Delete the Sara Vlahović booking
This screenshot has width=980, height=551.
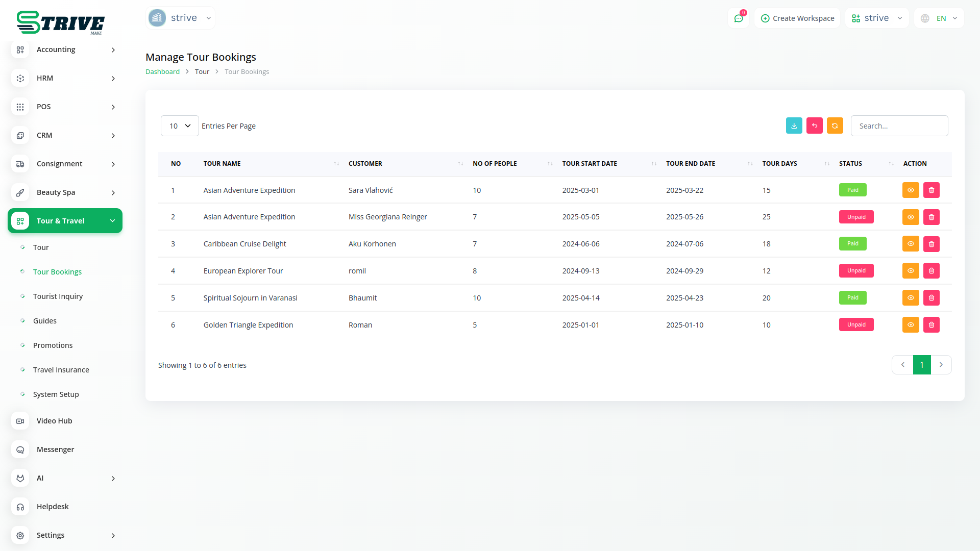[x=931, y=190]
